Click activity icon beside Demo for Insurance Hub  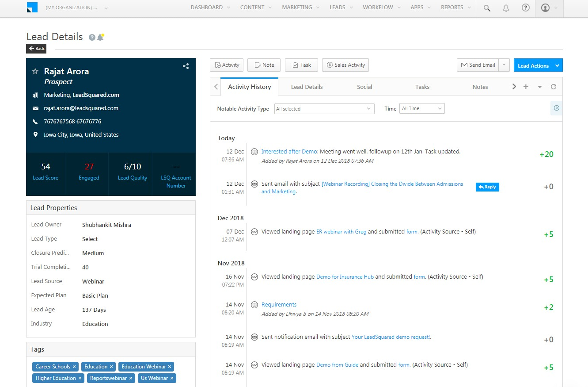click(254, 277)
